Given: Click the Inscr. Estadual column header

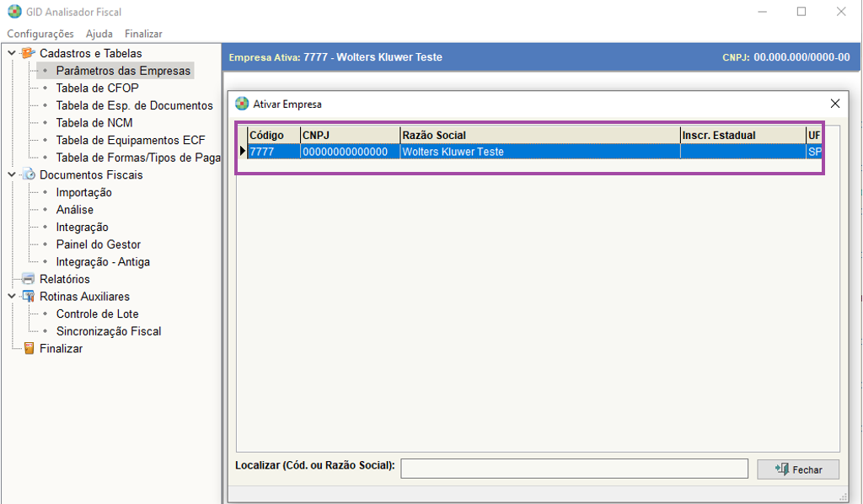Looking at the screenshot, I should click(x=743, y=135).
